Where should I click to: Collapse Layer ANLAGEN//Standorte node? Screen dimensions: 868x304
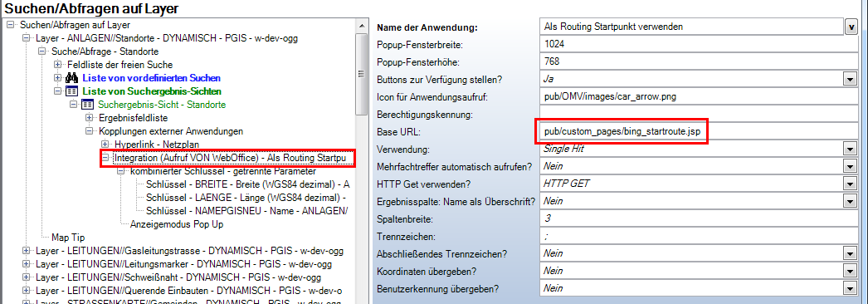pos(26,39)
